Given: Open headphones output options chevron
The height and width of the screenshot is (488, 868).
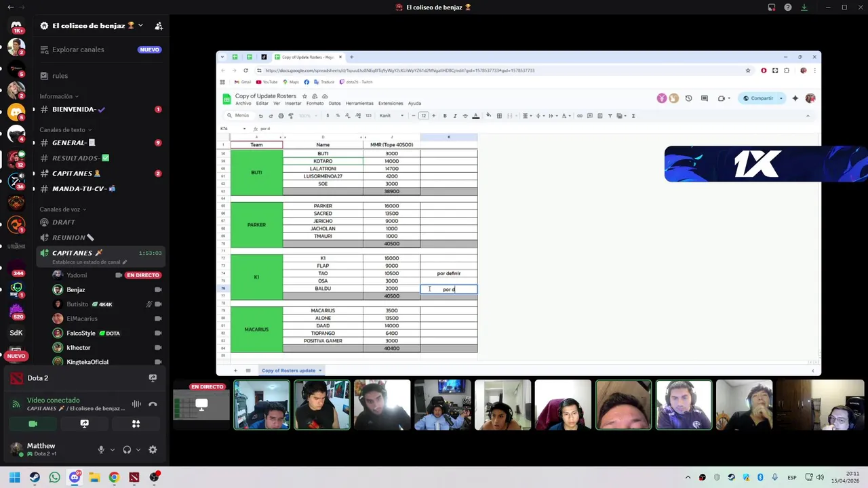Looking at the screenshot, I should (x=138, y=449).
